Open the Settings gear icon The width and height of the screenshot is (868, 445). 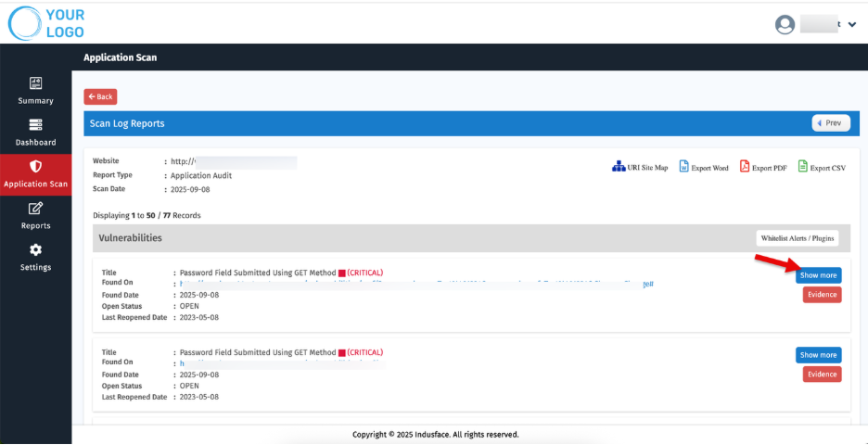35,250
